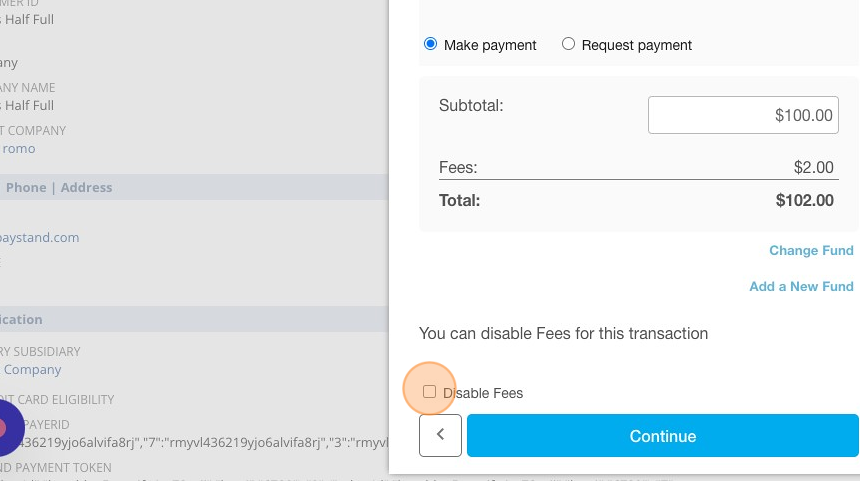Click the Disable Fees label text
Image resolution: width=860 pixels, height=481 pixels.
tap(483, 393)
